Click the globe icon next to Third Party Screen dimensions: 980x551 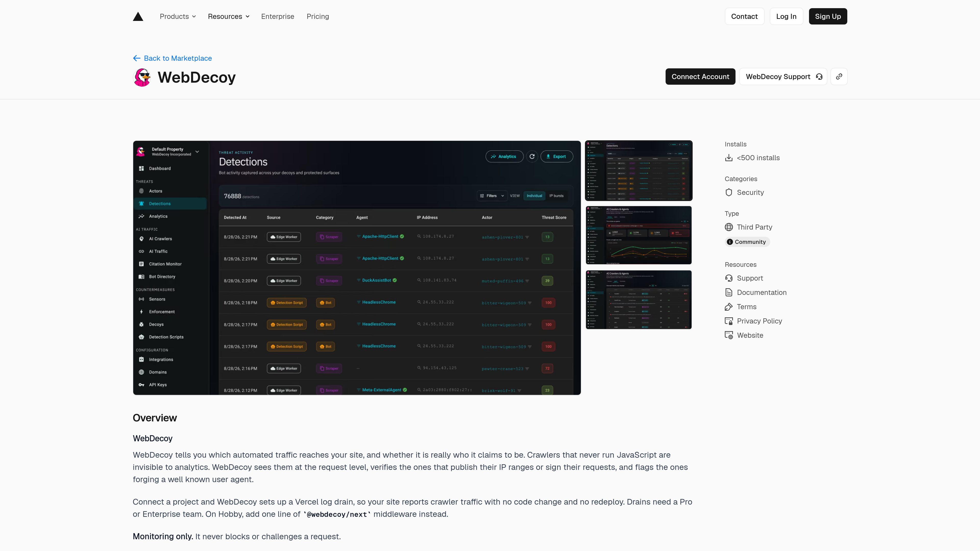(729, 227)
